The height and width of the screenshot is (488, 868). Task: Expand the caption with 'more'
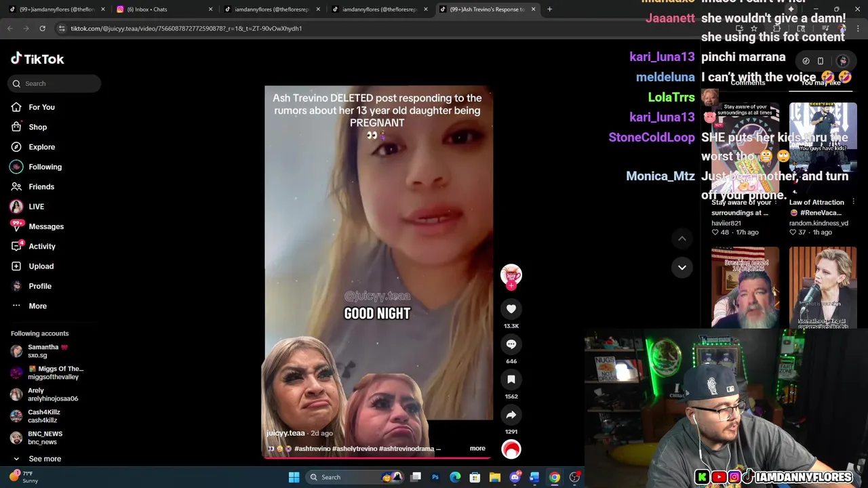point(477,448)
